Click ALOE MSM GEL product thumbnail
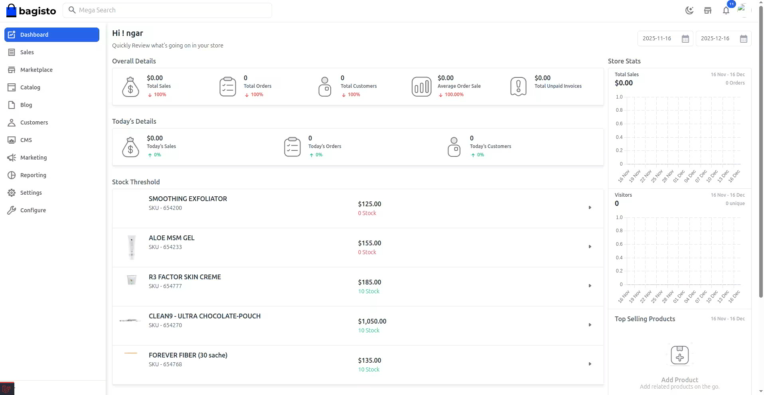This screenshot has height=395, width=764. coord(131,247)
